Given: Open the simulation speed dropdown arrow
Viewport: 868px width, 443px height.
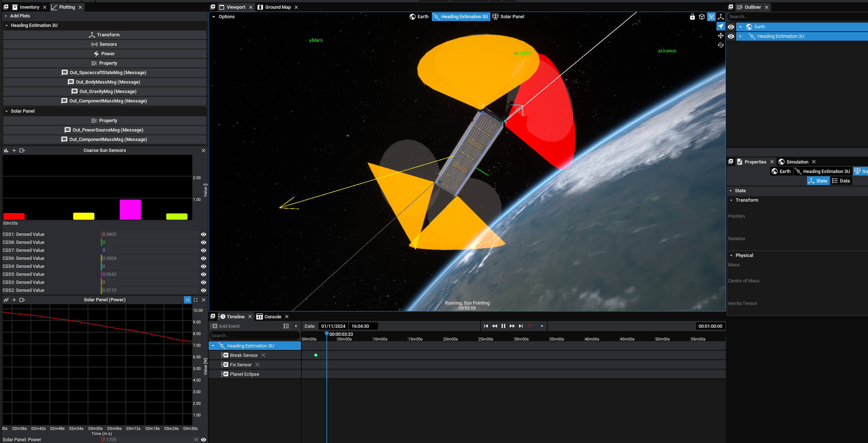Looking at the screenshot, I should pos(542,326).
